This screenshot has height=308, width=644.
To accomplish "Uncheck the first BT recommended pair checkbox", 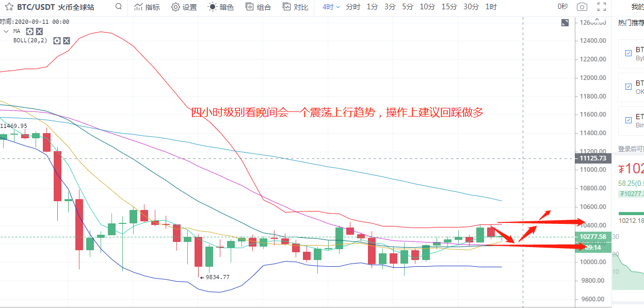I will [x=628, y=53].
